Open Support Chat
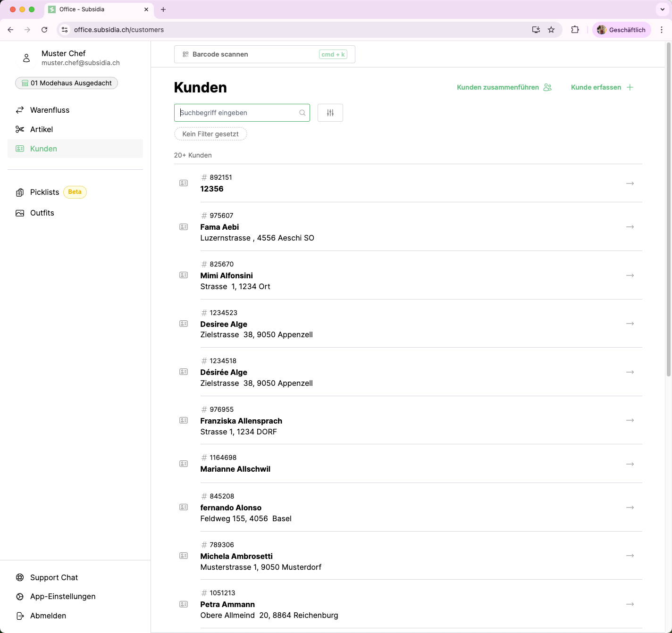The height and width of the screenshot is (633, 672). [x=54, y=577]
